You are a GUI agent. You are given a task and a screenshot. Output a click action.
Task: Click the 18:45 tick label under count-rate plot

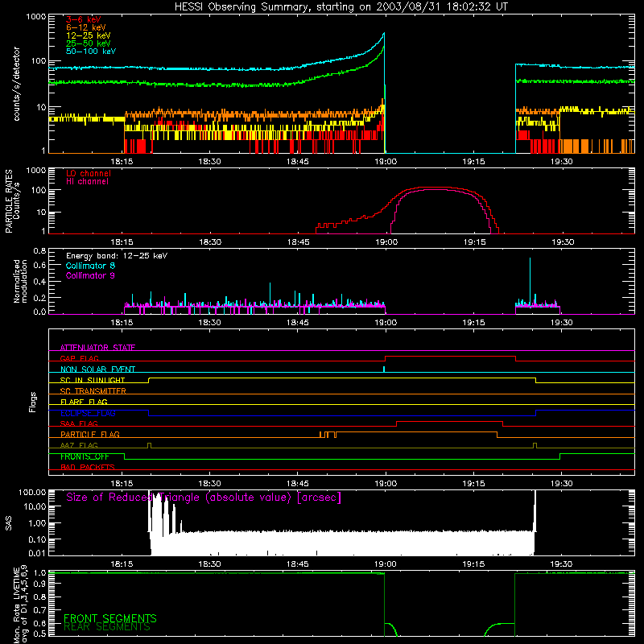tap(298, 162)
